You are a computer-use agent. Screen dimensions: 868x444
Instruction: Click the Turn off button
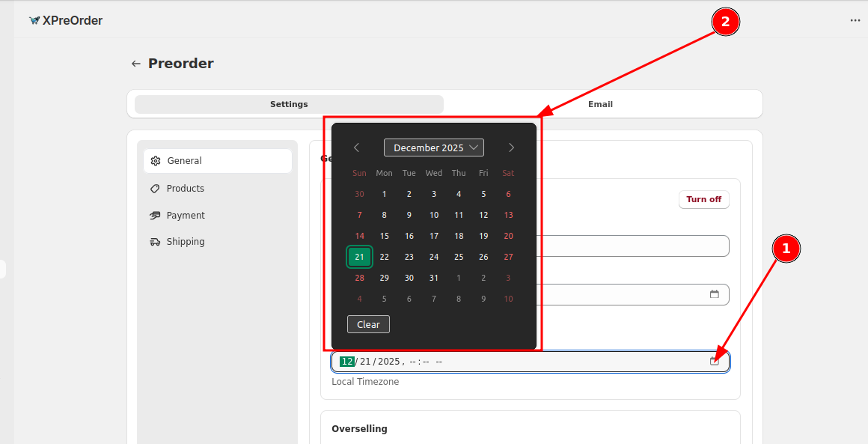coord(703,199)
